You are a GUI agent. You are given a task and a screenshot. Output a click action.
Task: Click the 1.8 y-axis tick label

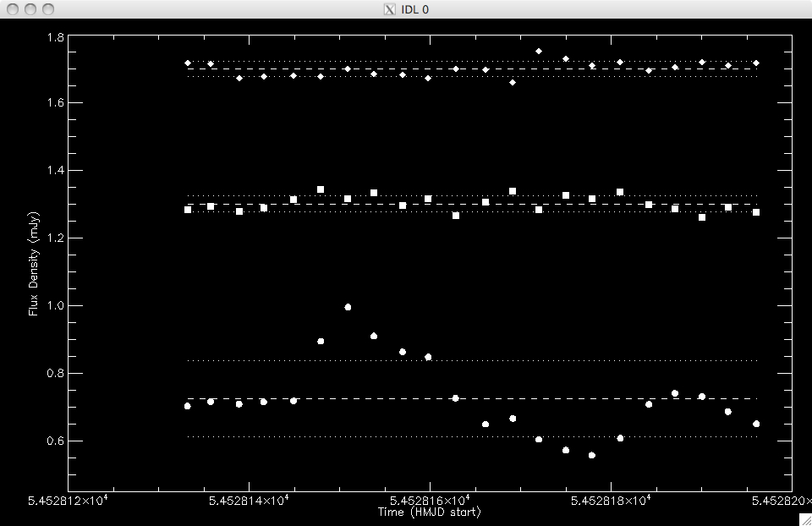(x=54, y=38)
